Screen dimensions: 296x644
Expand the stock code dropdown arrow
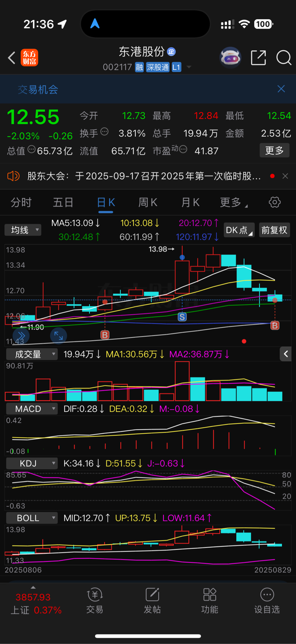[x=189, y=67]
